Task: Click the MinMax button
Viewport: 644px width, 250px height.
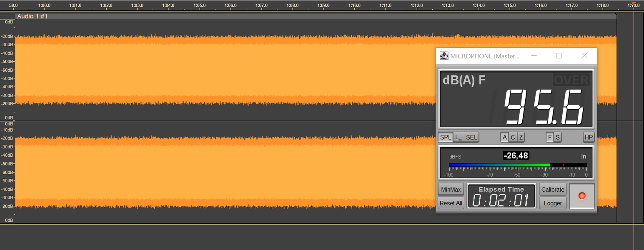Action: (451, 190)
